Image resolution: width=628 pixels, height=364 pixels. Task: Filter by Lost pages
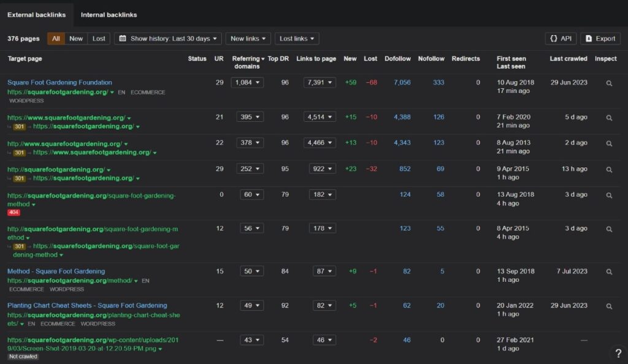(x=99, y=39)
